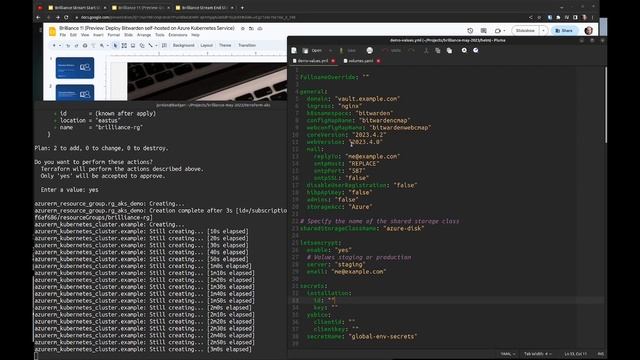Screen dimensions: 640x360
Task: Click the Undo button in Pluma
Action: (x=392, y=51)
